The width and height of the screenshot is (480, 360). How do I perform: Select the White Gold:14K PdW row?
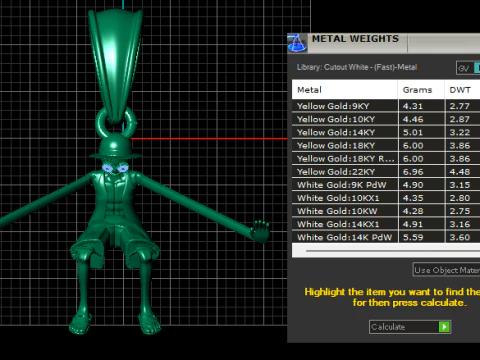click(x=386, y=237)
